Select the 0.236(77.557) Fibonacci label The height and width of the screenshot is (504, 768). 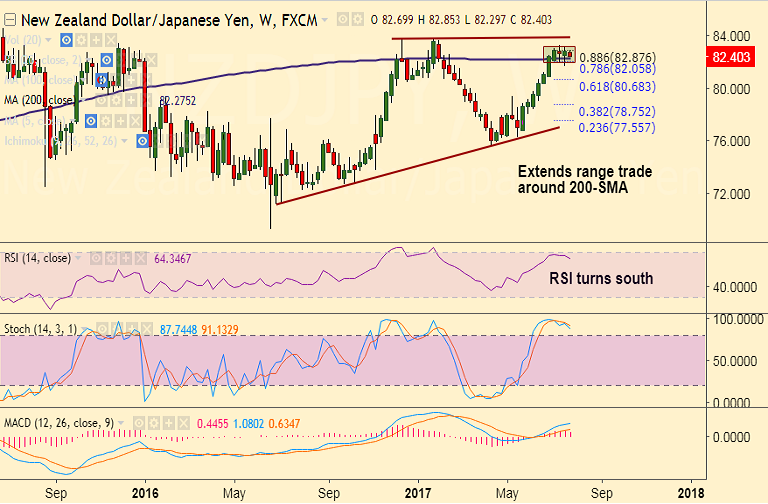(x=617, y=128)
